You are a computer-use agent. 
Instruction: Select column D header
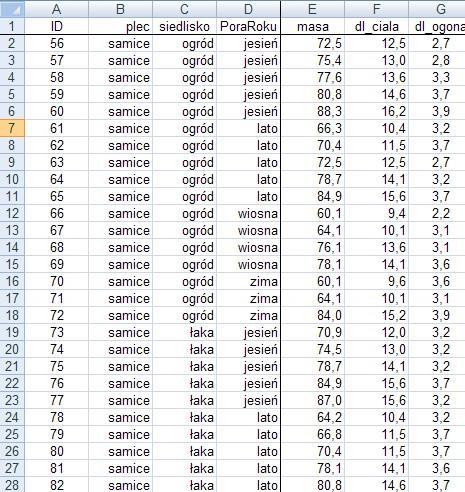(248, 9)
